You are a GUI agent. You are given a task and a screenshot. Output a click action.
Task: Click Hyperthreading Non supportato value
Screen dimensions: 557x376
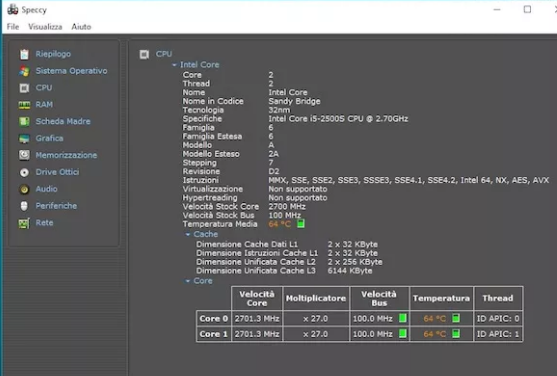click(x=298, y=198)
